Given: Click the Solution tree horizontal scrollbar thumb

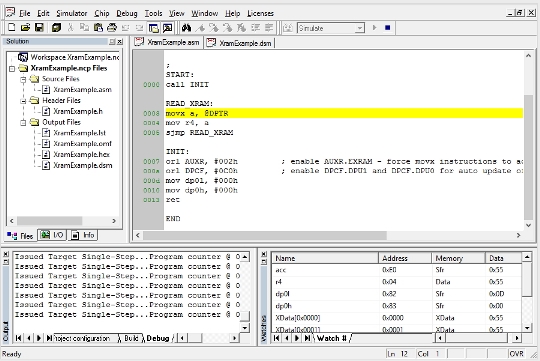Looking at the screenshot, I should click(49, 221).
